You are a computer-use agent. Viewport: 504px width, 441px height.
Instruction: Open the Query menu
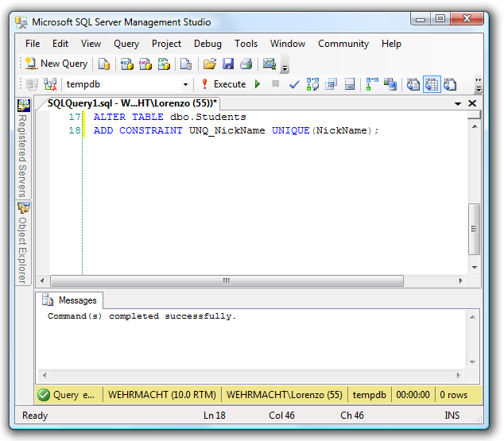[x=126, y=44]
